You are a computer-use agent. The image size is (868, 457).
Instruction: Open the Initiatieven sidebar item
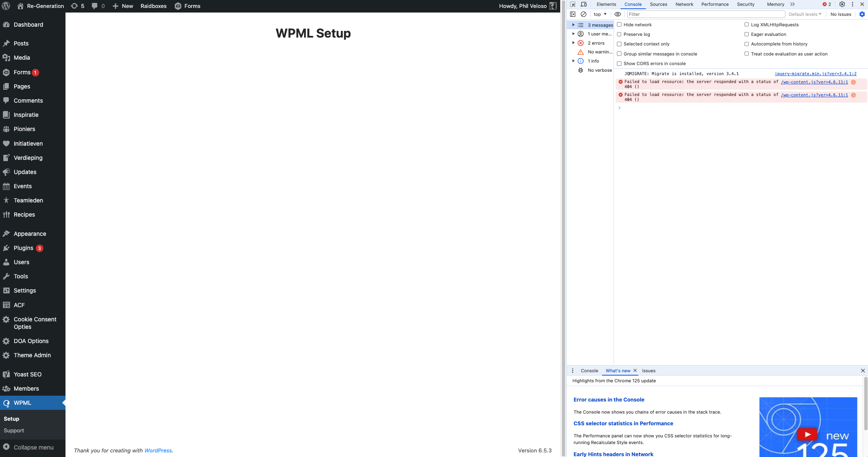click(33, 144)
